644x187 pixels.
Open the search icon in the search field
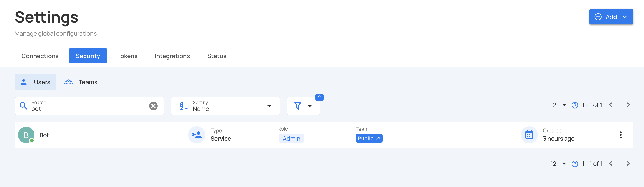(23, 106)
